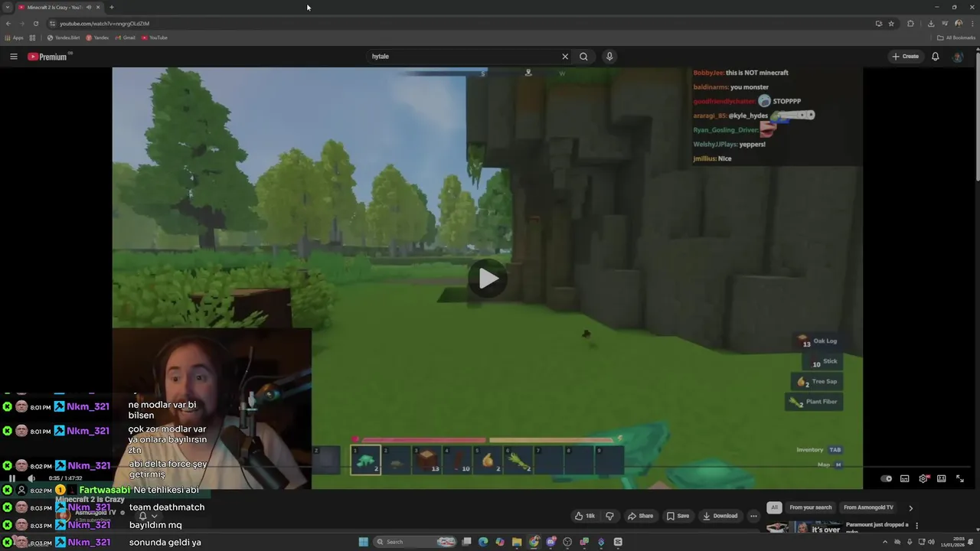980x551 pixels.
Task: Click the YouTube Premium logo
Action: click(49, 57)
